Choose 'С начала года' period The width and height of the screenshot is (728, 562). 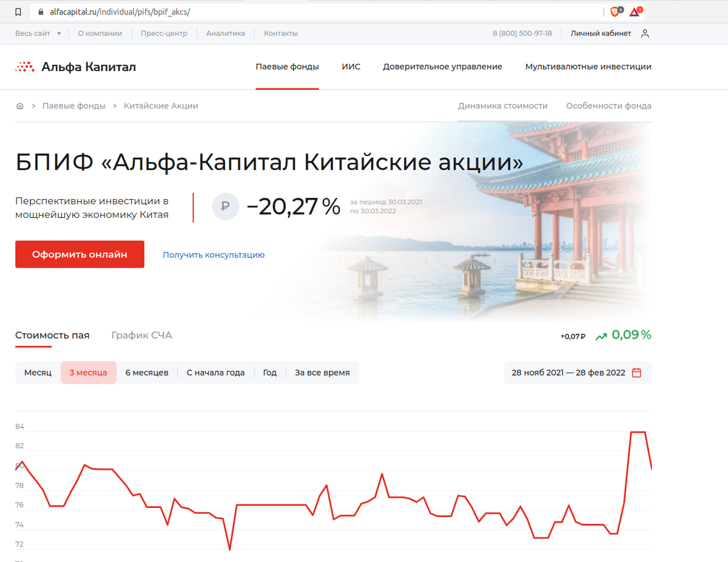coord(215,373)
